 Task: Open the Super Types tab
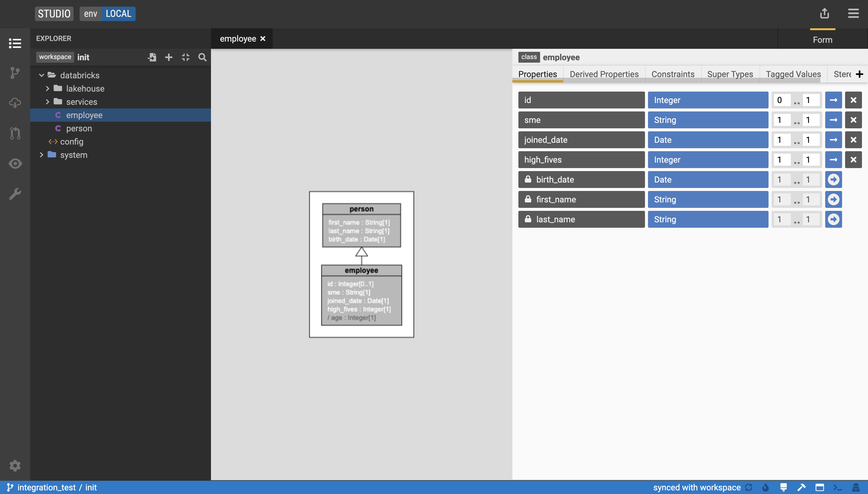pyautogui.click(x=730, y=74)
